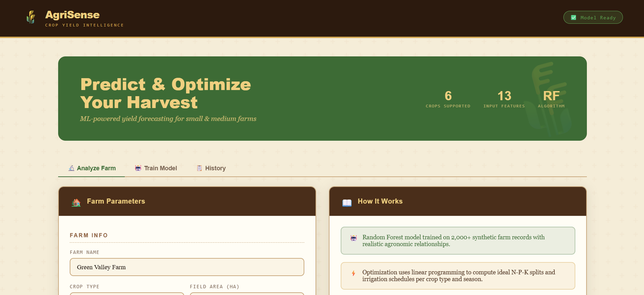Image resolution: width=644 pixels, height=295 pixels.
Task: Click the "ML-powered yield forecasting" subtitle
Action: tap(168, 119)
